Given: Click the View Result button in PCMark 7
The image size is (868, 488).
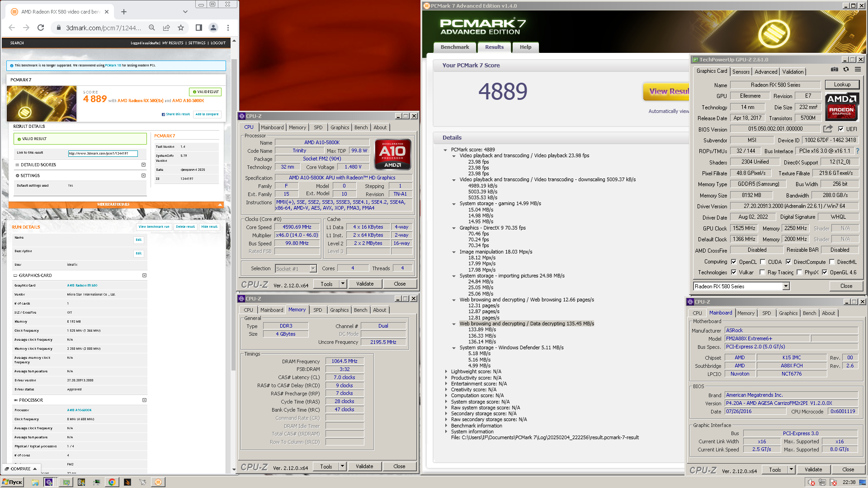Looking at the screenshot, I should click(666, 91).
